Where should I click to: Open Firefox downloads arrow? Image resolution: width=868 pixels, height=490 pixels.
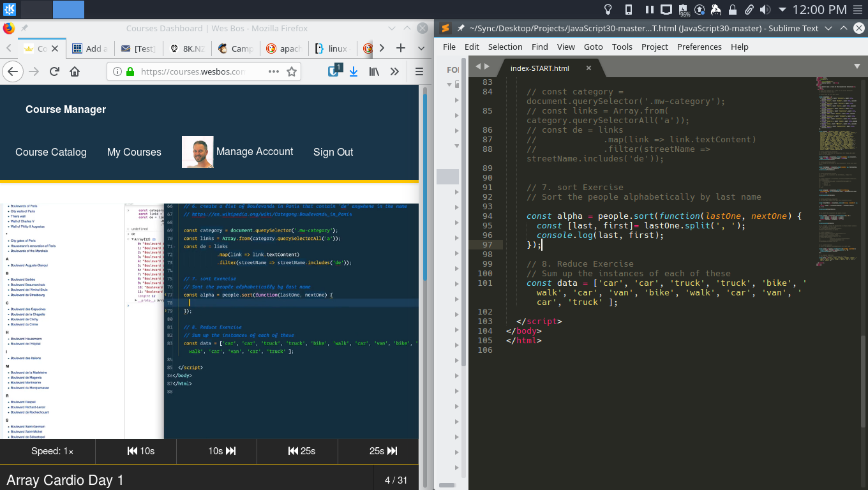pyautogui.click(x=354, y=71)
